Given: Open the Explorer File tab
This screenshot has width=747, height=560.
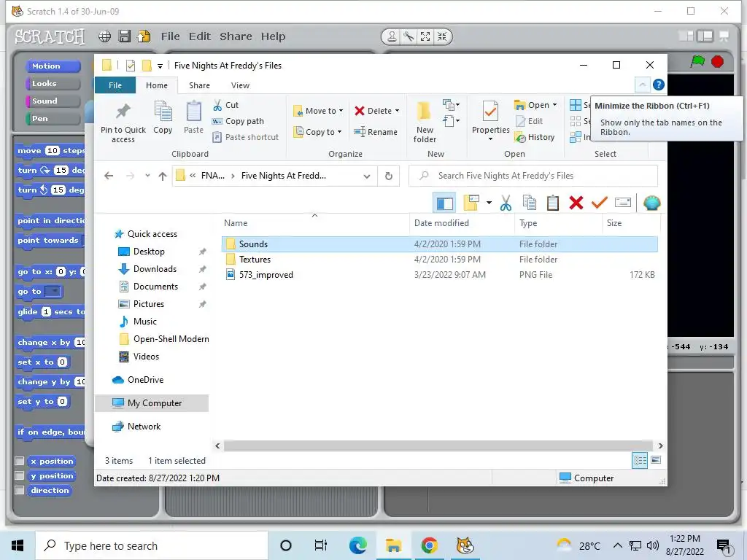Looking at the screenshot, I should [115, 85].
